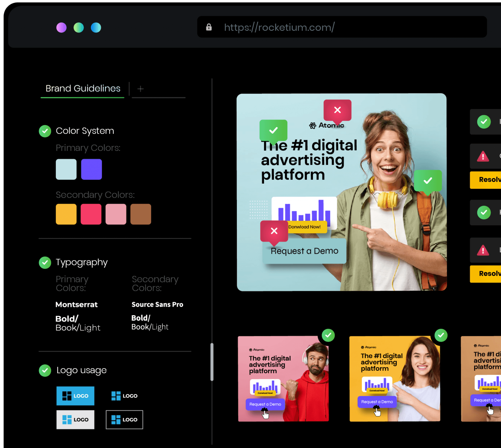Click the green check badge on yellow ad
The height and width of the screenshot is (448, 501).
coord(441,335)
